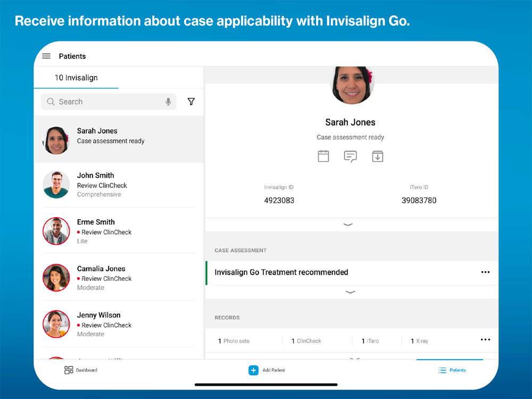Open Camalia Jones patient entry
Image resolution: width=532 pixels, height=399 pixels.
click(119, 278)
